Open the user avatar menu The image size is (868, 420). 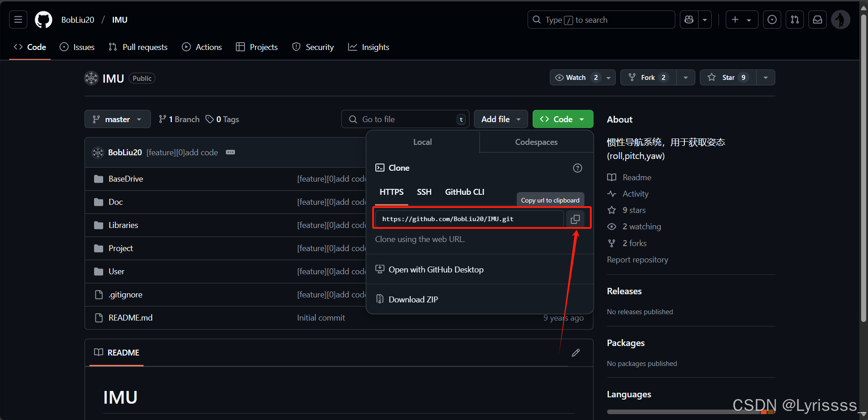(841, 20)
